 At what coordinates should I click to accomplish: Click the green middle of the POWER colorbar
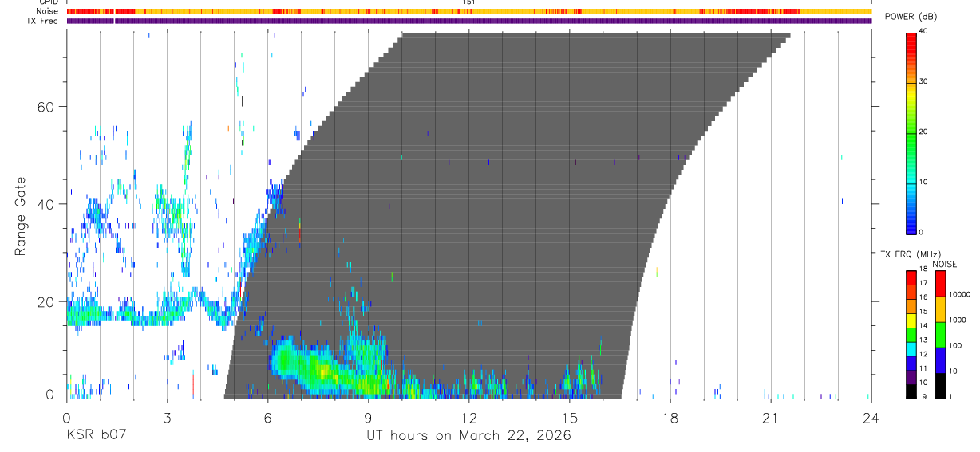tap(911, 132)
